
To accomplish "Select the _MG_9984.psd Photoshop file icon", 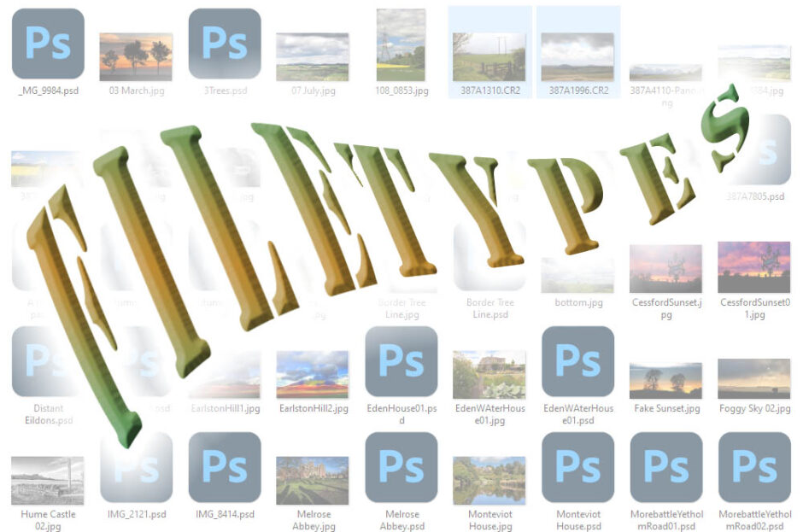I will (48, 44).
